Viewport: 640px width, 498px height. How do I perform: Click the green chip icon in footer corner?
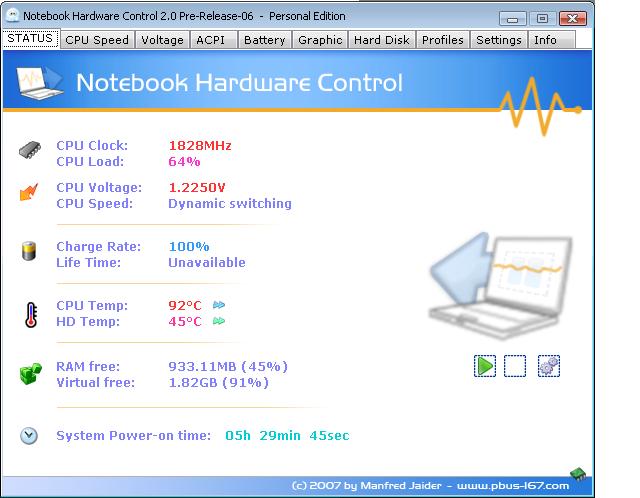point(578,474)
